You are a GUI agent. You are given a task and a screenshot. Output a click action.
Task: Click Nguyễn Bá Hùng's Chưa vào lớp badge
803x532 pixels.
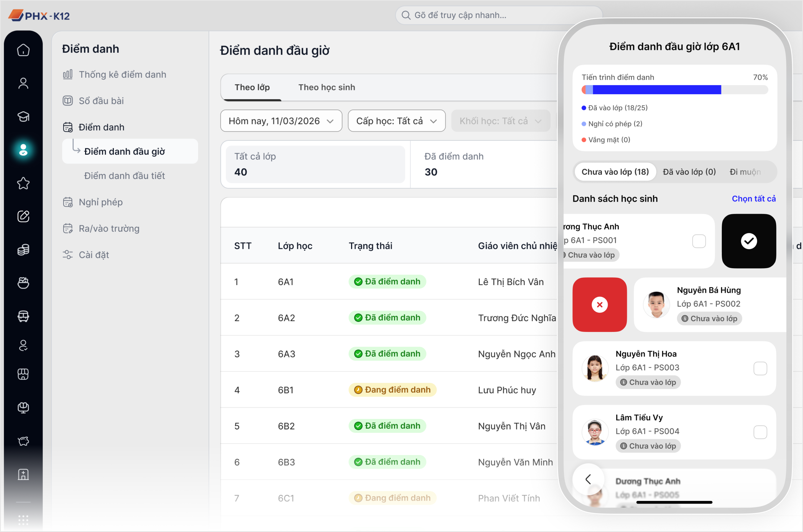tap(709, 319)
